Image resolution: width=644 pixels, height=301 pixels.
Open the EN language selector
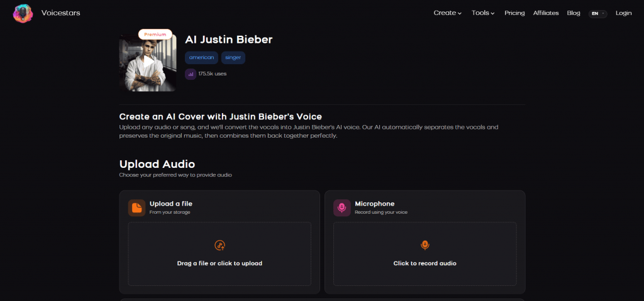(597, 14)
